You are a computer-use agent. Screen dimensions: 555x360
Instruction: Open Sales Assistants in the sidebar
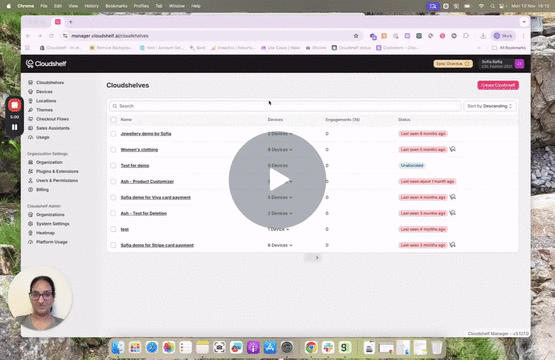[53, 128]
